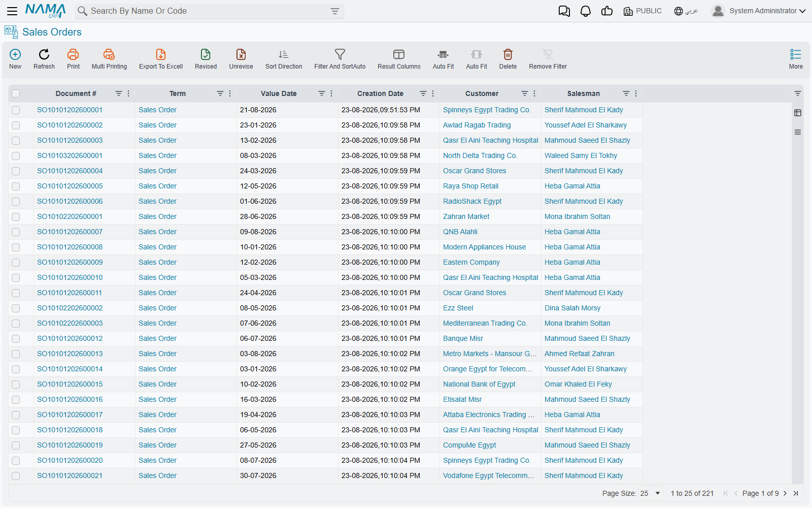Open Result Columns settings
This screenshot has width=812, height=508.
click(x=399, y=59)
